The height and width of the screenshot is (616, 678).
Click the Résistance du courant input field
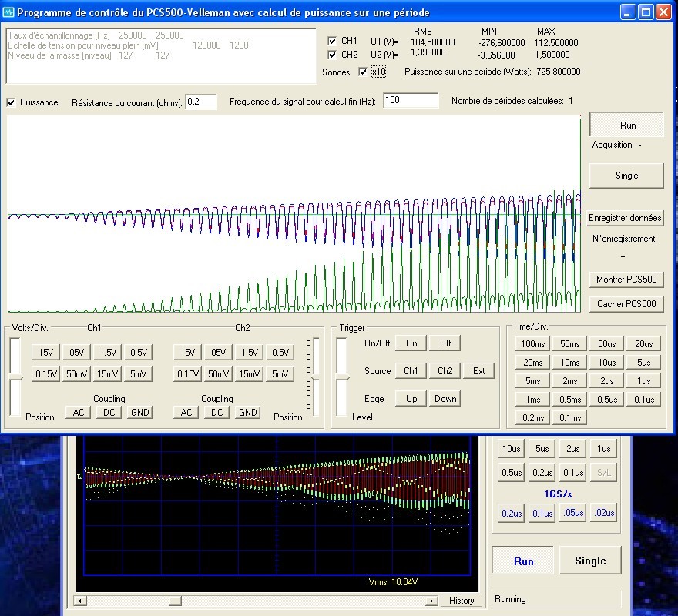(x=200, y=102)
